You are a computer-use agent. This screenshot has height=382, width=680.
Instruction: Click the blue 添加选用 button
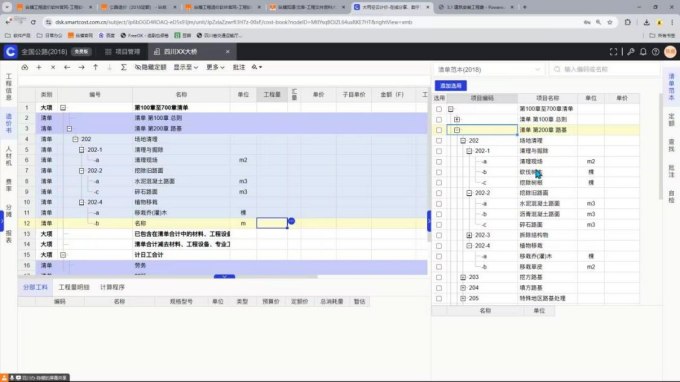pos(451,86)
